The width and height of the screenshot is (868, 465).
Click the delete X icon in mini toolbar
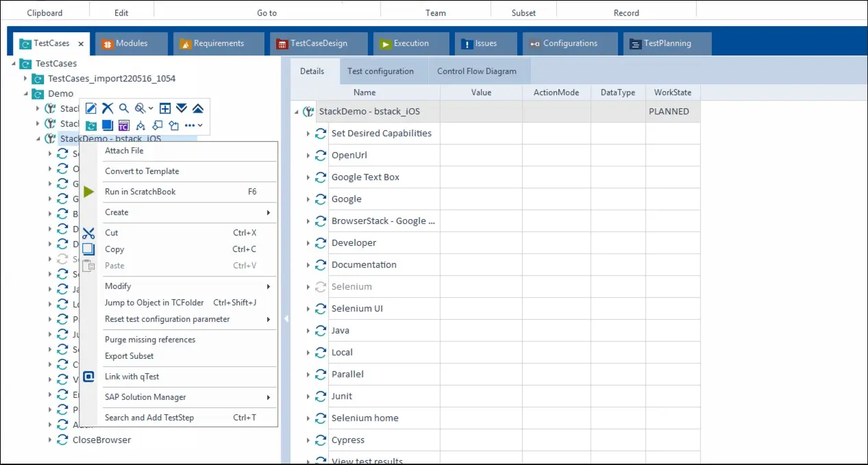108,108
